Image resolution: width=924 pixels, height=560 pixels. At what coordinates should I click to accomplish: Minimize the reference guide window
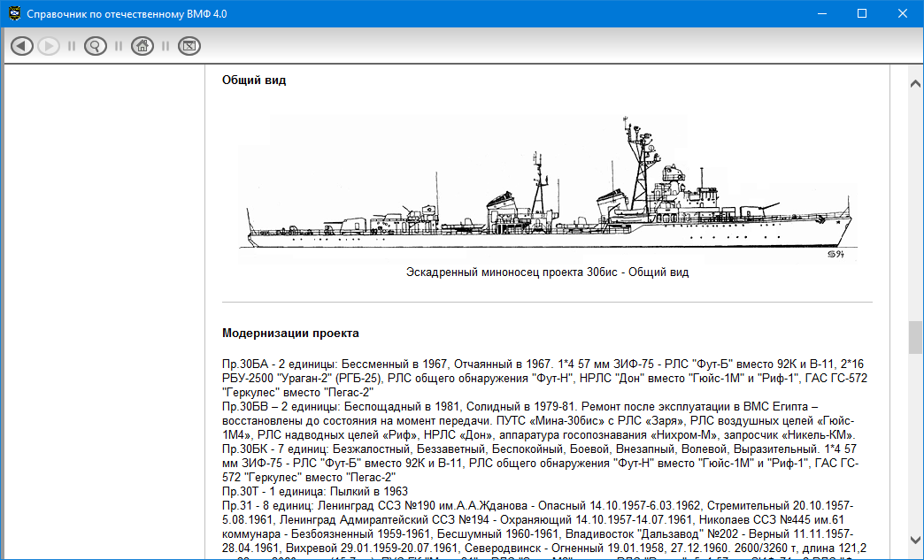821,13
